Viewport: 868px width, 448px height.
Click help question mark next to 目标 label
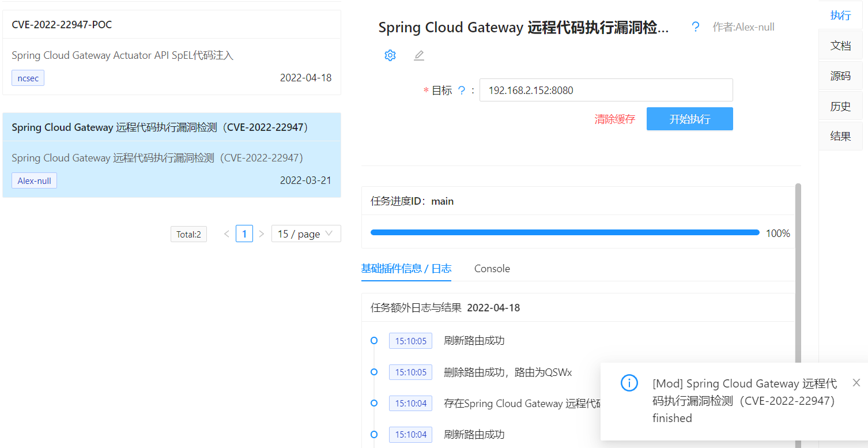pyautogui.click(x=461, y=91)
